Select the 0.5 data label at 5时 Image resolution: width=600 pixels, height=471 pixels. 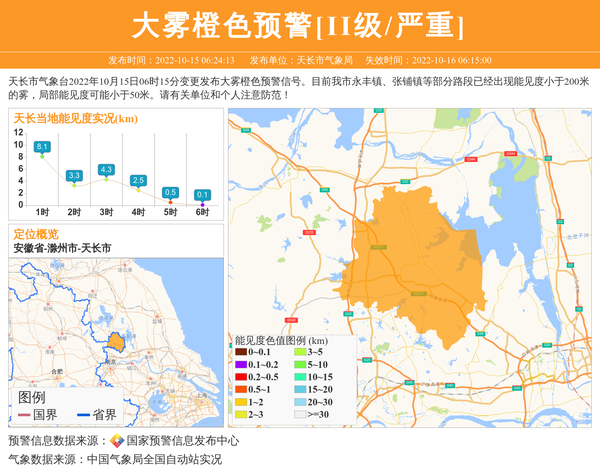(170, 193)
